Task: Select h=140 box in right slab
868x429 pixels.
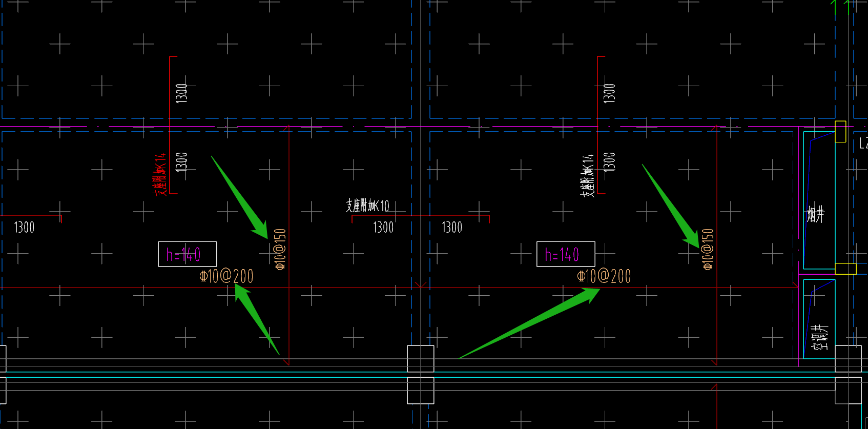Action: (566, 254)
